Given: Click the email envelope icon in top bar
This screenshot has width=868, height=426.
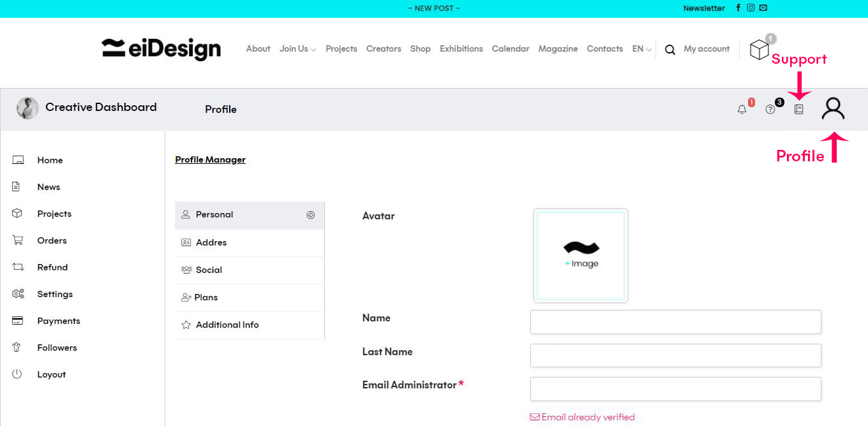Looking at the screenshot, I should click(x=763, y=8).
